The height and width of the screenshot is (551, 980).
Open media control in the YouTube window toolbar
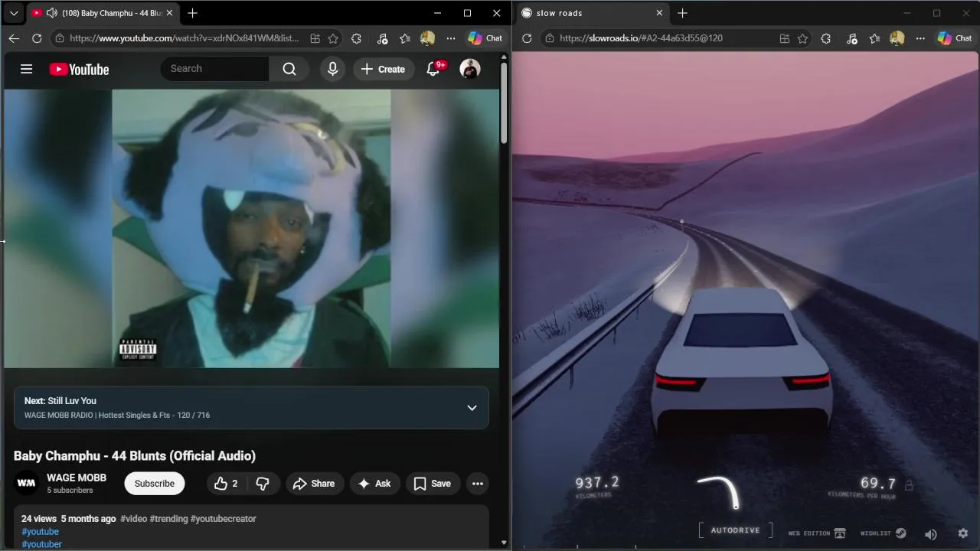pos(382,38)
